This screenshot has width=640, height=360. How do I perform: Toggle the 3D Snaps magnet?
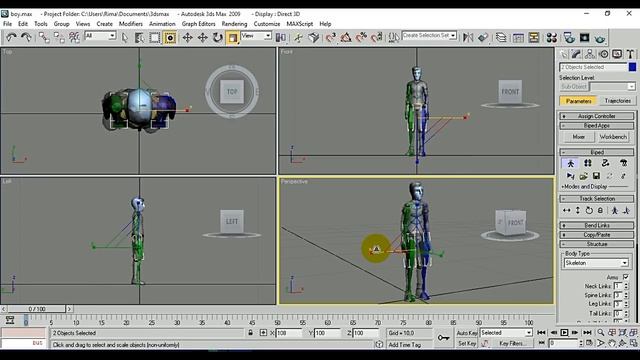click(x=331, y=38)
